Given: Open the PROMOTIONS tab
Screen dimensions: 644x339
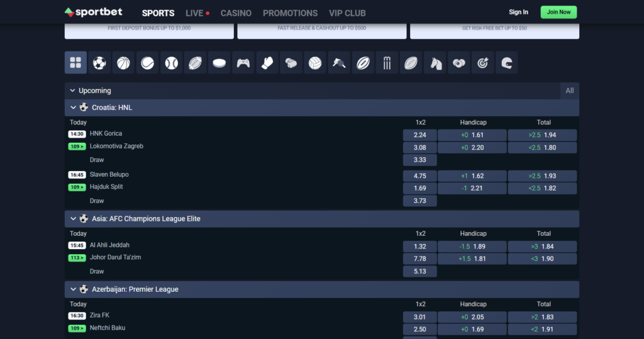Looking at the screenshot, I should pos(290,13).
